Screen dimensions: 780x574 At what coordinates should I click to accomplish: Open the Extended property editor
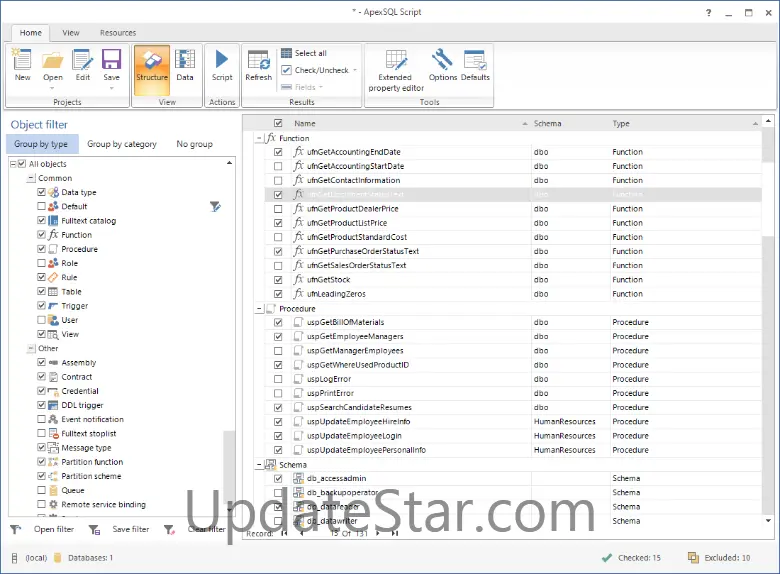click(x=395, y=71)
